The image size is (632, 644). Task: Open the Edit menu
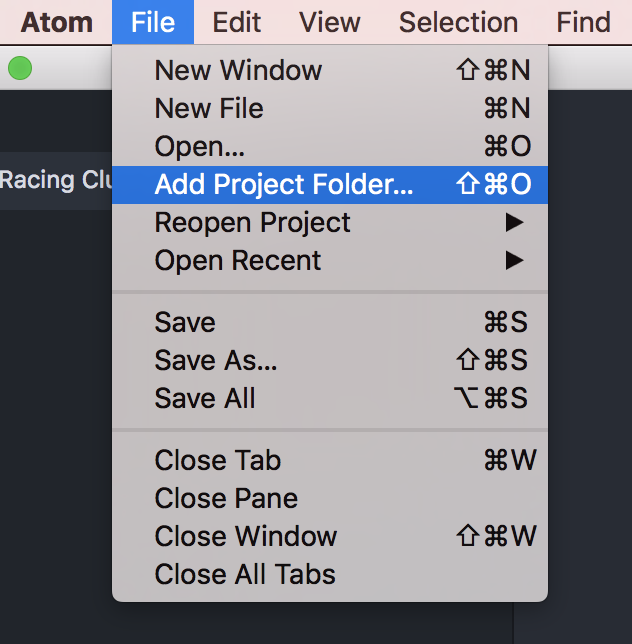[237, 21]
